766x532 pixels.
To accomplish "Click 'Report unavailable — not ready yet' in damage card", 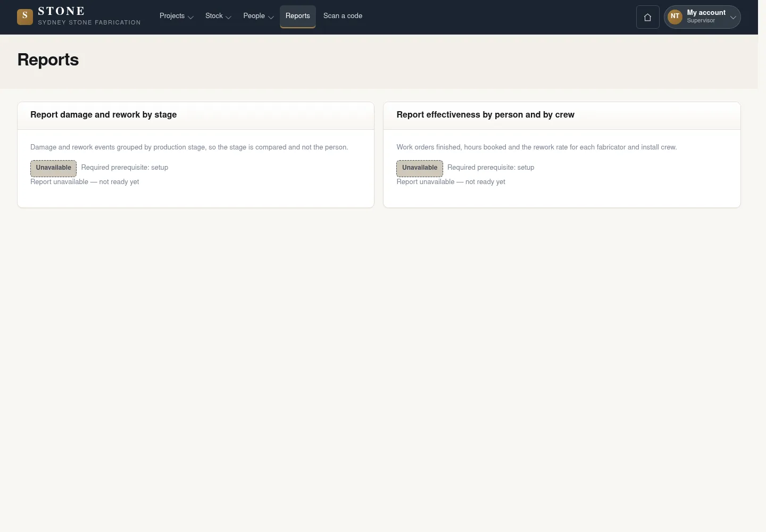I will coord(85,182).
